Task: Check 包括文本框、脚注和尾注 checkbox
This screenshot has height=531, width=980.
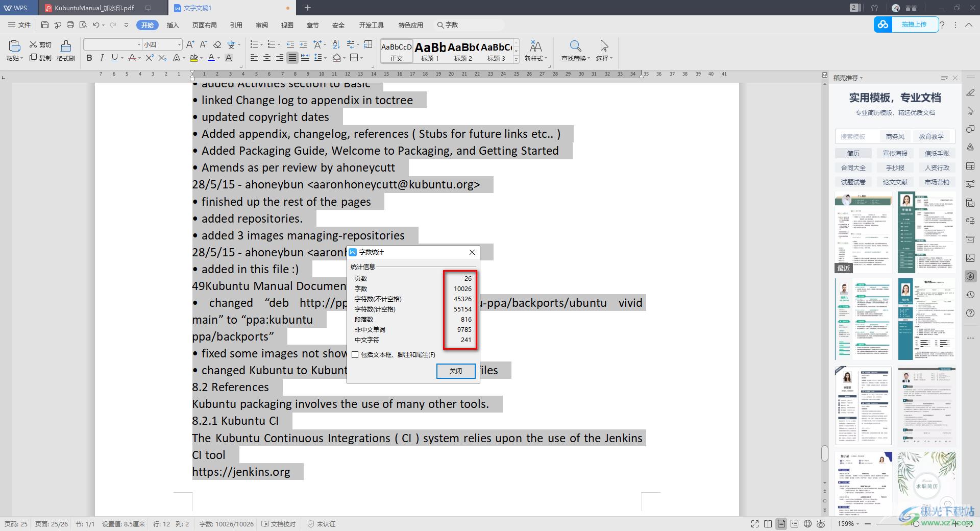Action: [x=355, y=354]
